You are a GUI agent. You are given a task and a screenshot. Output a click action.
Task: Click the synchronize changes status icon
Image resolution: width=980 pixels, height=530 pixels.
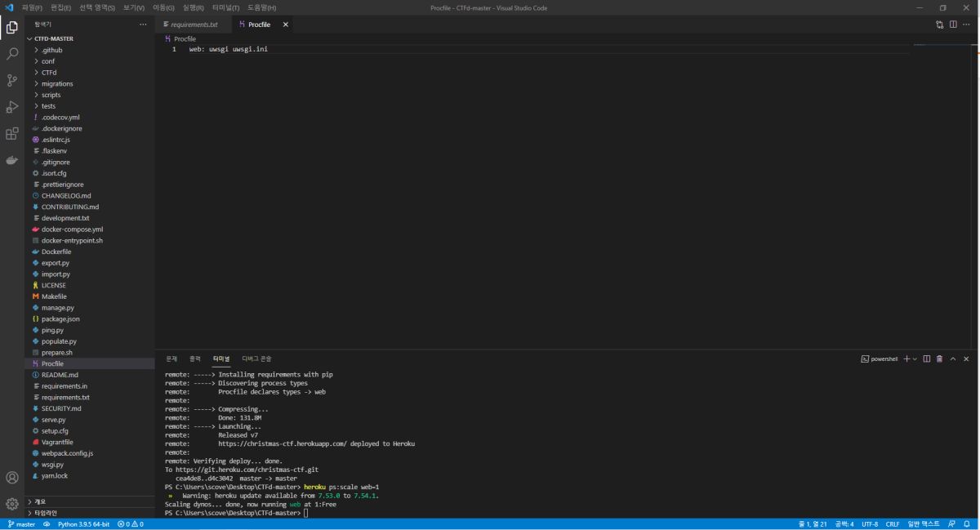47,524
